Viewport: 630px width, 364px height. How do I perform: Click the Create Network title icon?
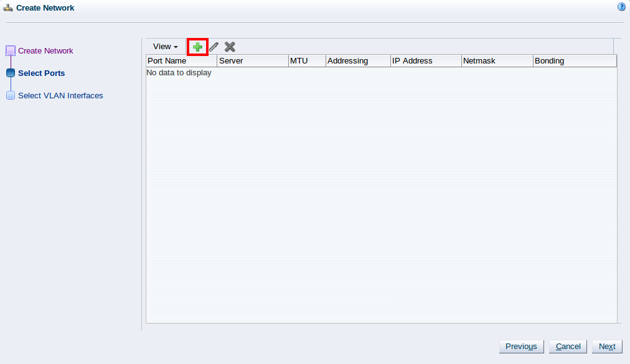click(x=8, y=7)
